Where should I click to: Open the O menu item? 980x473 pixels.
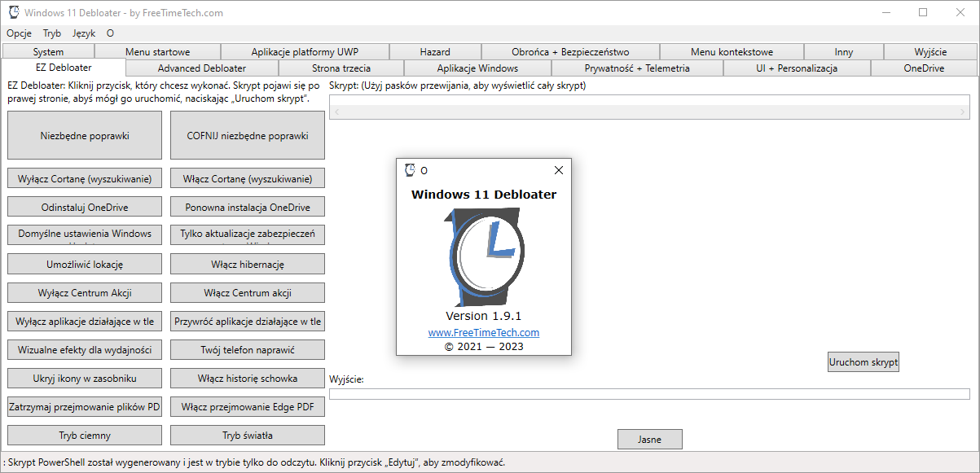110,33
